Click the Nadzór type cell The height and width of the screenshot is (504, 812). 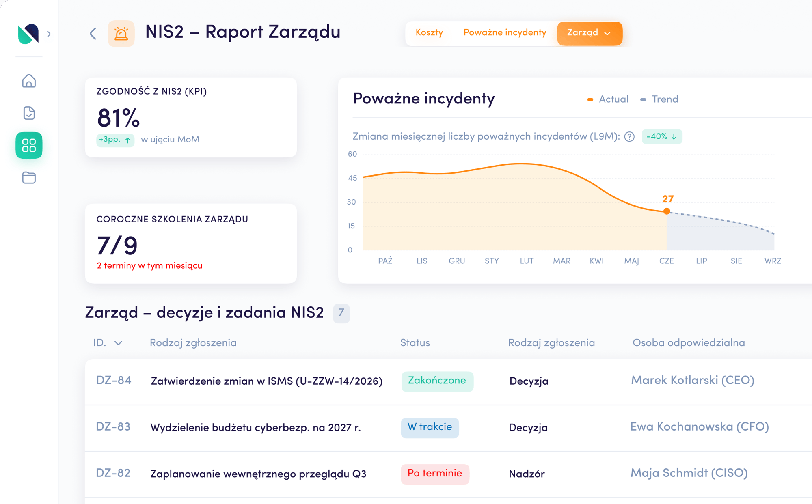(x=527, y=474)
